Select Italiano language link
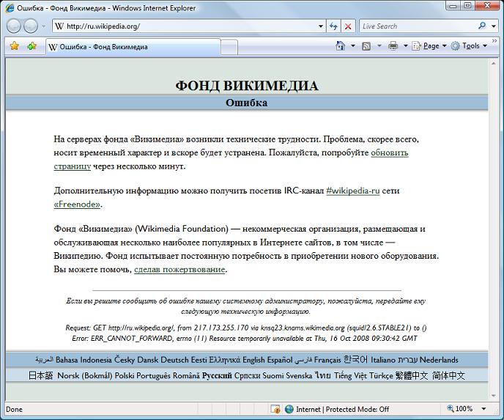504x420 pixels. pyautogui.click(x=383, y=360)
